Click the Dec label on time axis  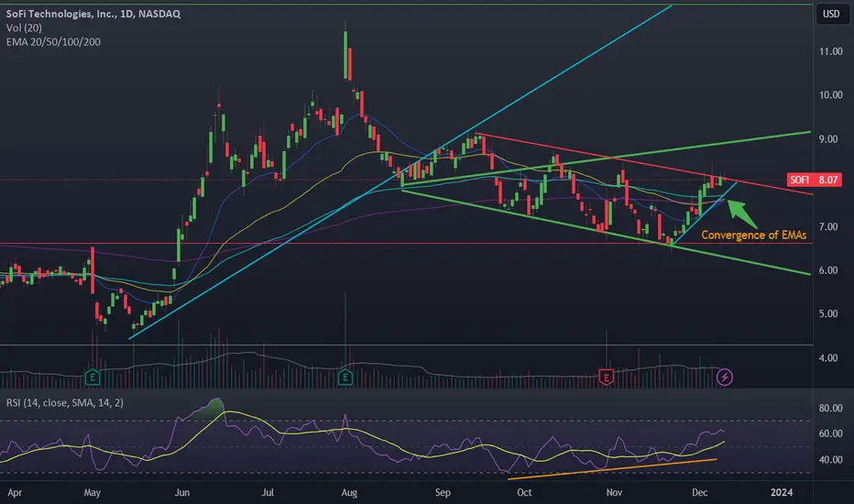699,493
